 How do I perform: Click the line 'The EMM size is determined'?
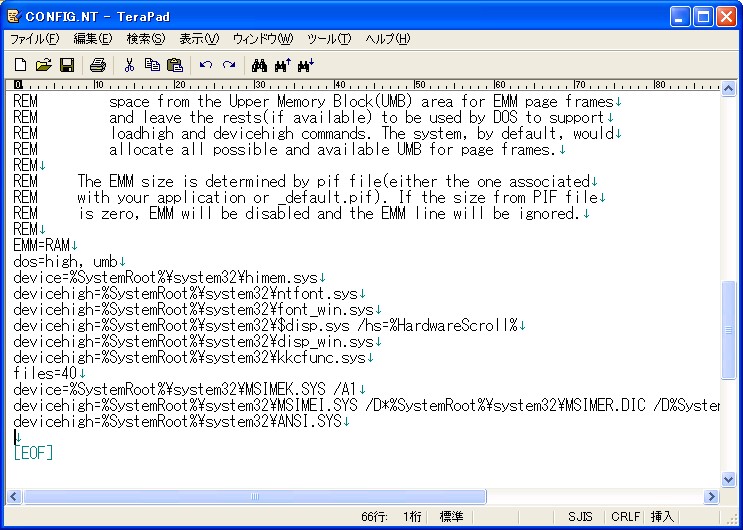[306, 182]
